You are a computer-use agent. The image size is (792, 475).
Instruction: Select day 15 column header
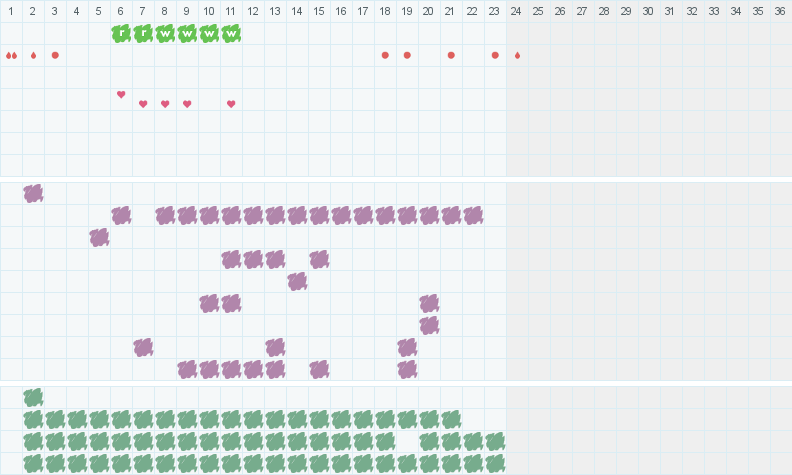[319, 11]
